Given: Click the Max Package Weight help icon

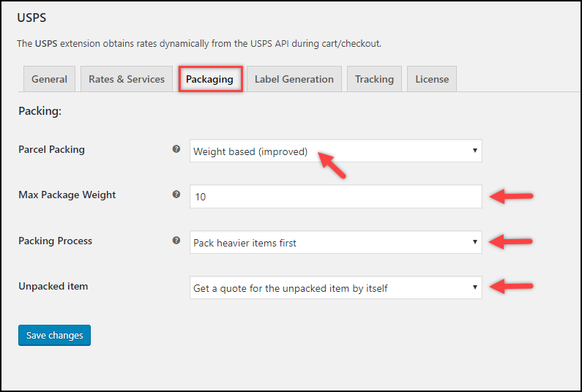Looking at the screenshot, I should 176,195.
